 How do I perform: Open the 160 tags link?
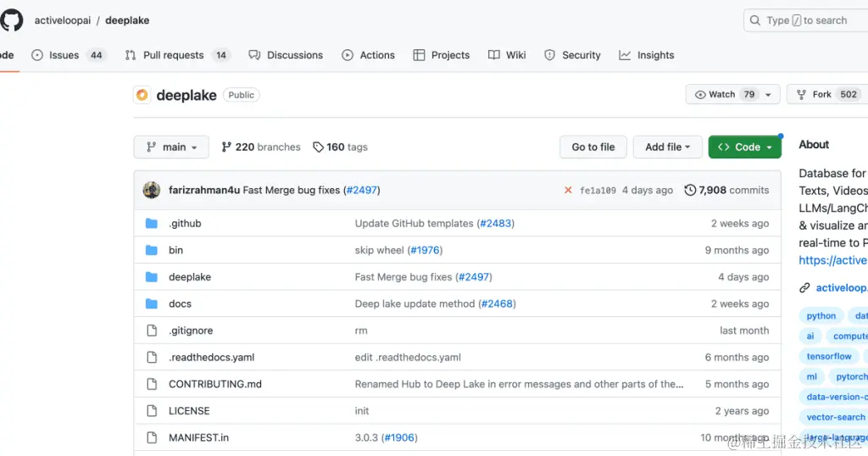341,147
